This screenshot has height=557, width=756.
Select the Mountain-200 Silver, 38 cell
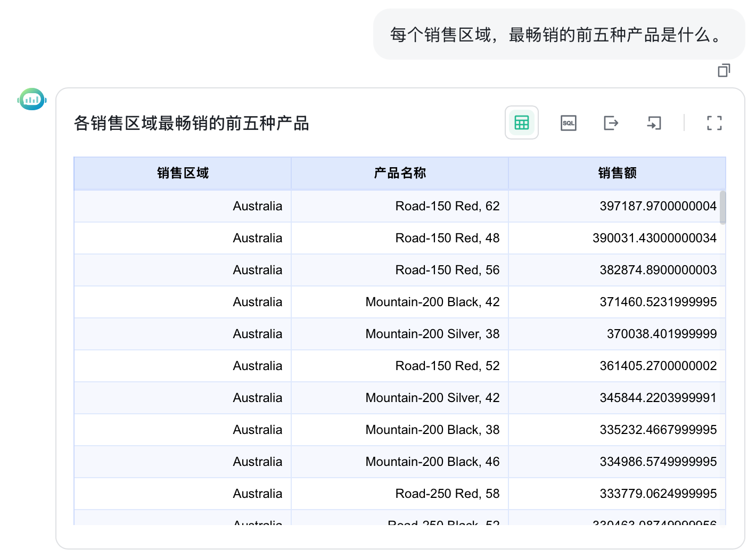point(400,334)
